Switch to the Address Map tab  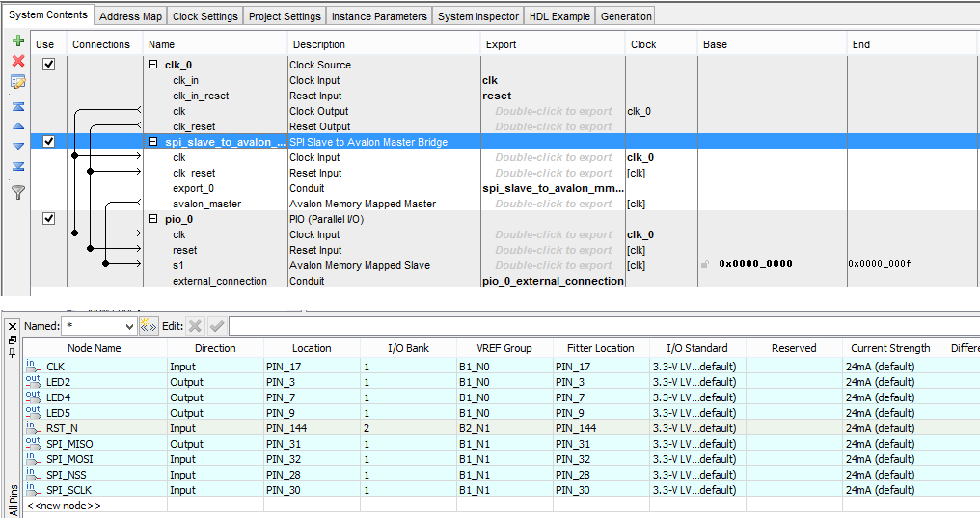(130, 16)
